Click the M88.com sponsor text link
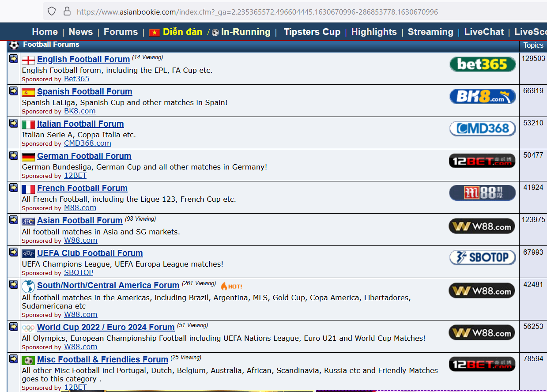Screen dimensions: 547x392 click(x=80, y=207)
